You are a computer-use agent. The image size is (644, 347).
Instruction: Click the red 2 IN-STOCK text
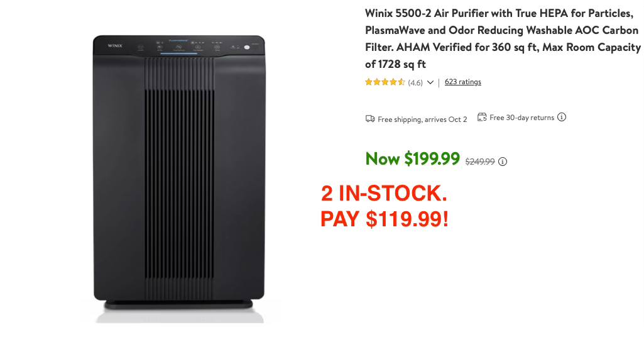(384, 193)
